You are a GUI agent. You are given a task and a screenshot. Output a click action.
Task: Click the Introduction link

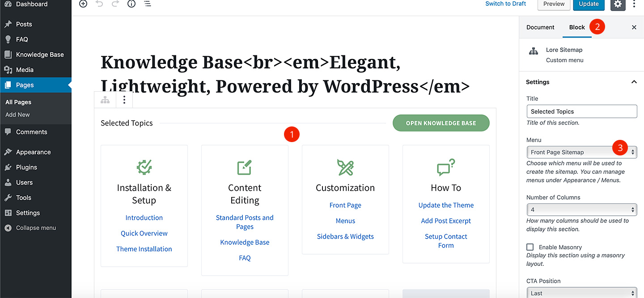pos(144,218)
